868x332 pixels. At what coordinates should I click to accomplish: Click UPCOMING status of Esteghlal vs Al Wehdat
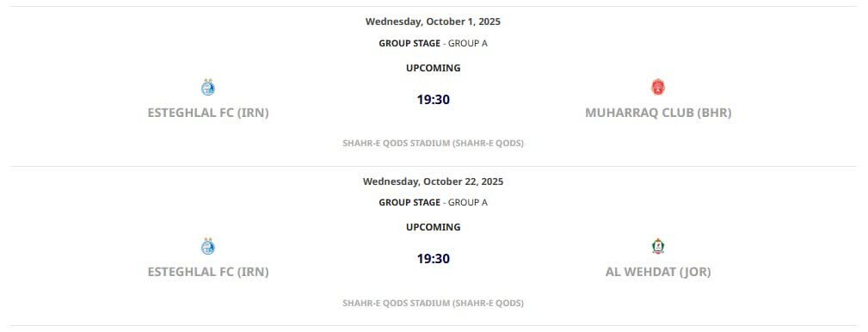(434, 227)
